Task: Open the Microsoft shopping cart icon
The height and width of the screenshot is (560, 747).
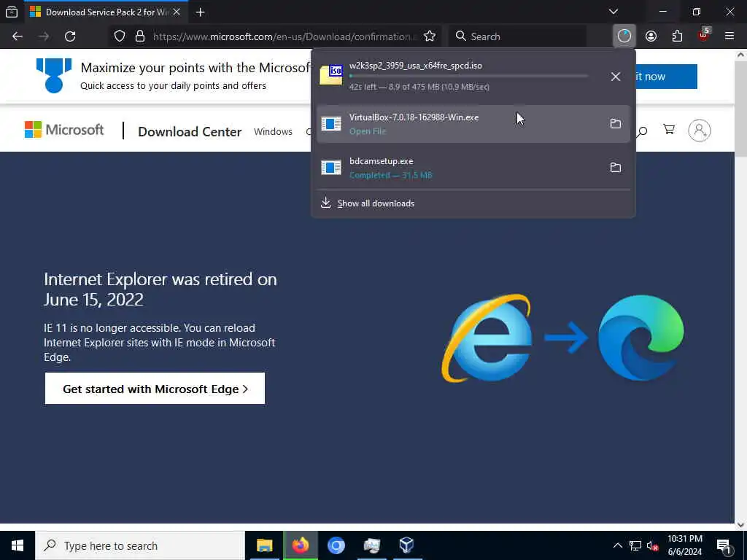Action: click(x=669, y=130)
